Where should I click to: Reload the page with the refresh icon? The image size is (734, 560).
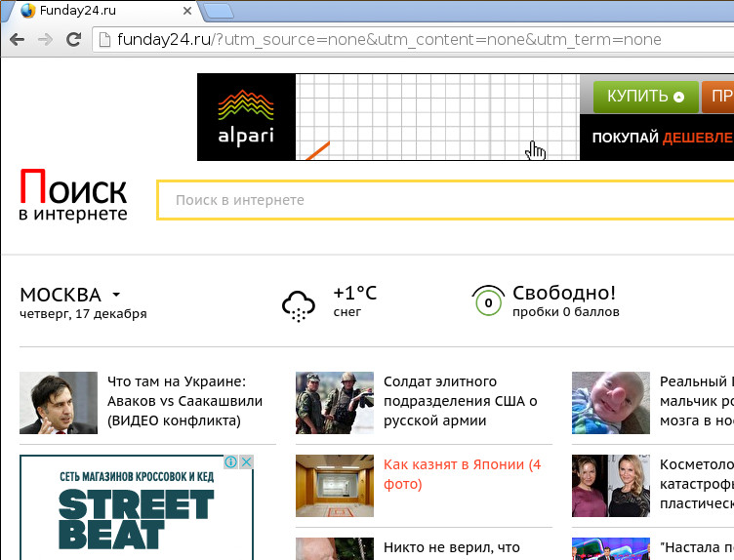tap(73, 39)
